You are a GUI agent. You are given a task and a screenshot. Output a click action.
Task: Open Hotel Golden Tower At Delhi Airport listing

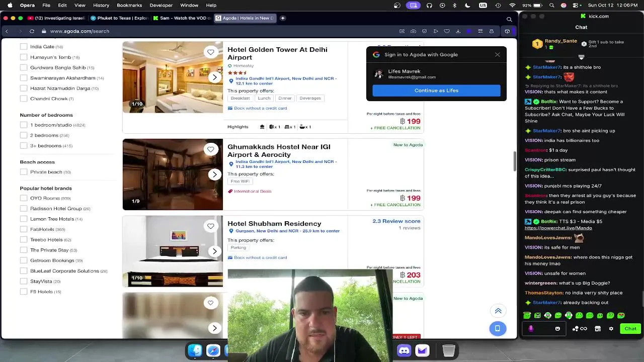coord(277,53)
